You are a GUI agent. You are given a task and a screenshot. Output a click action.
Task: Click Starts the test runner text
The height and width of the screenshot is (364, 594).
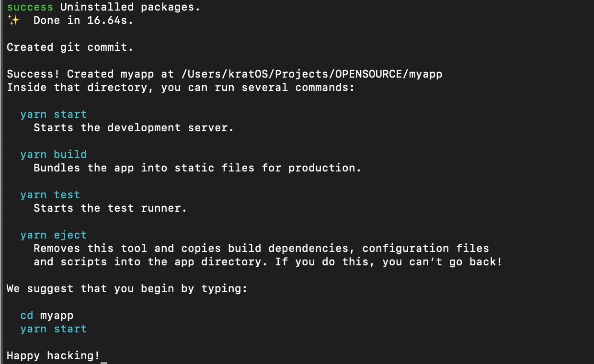pos(110,208)
